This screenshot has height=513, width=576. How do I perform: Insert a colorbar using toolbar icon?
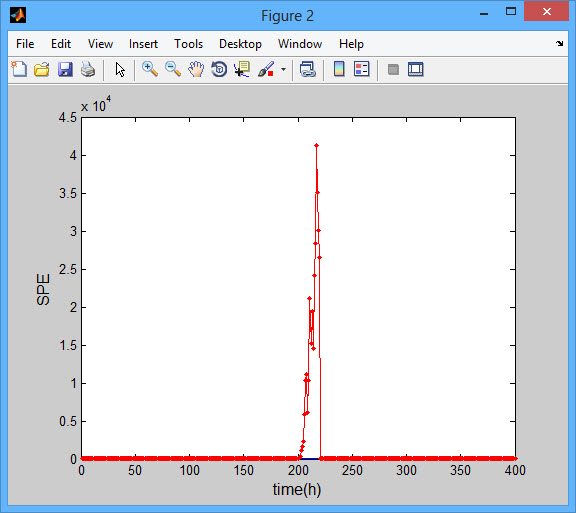pos(339,69)
